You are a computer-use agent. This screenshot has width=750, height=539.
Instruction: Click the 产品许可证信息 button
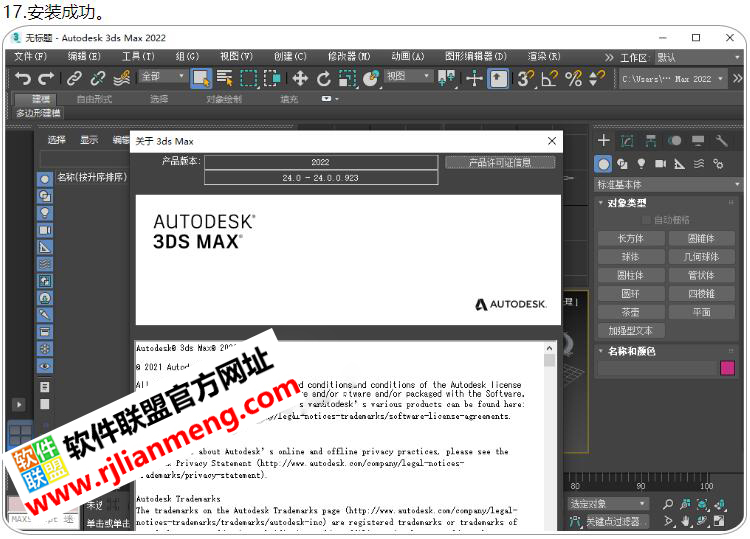tap(500, 162)
